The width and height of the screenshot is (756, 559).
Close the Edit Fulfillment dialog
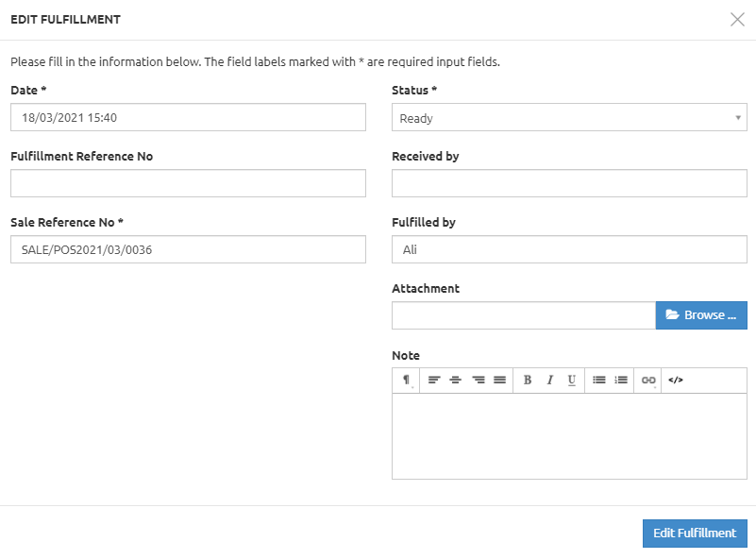coord(737,20)
